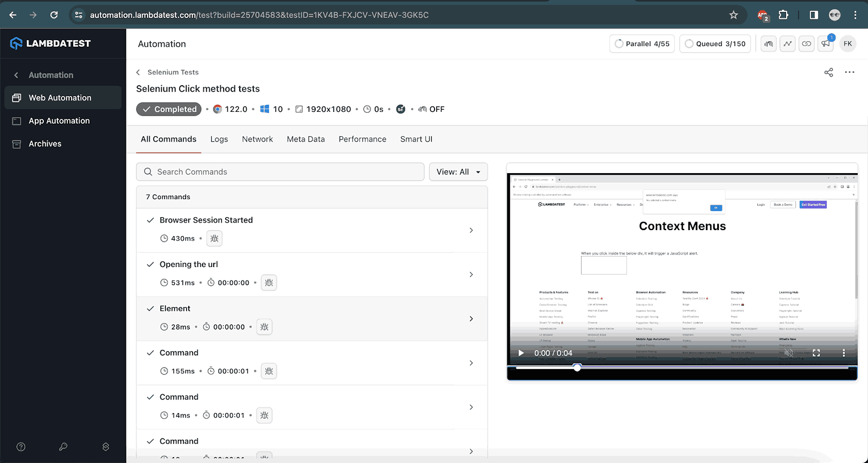Click the Windows 10 OS icon

[x=265, y=109]
